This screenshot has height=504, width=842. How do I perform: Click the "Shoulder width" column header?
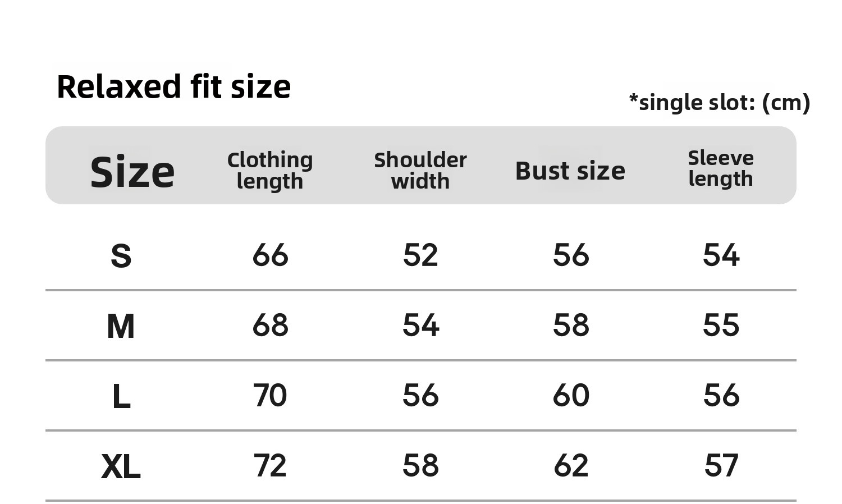pyautogui.click(x=420, y=171)
